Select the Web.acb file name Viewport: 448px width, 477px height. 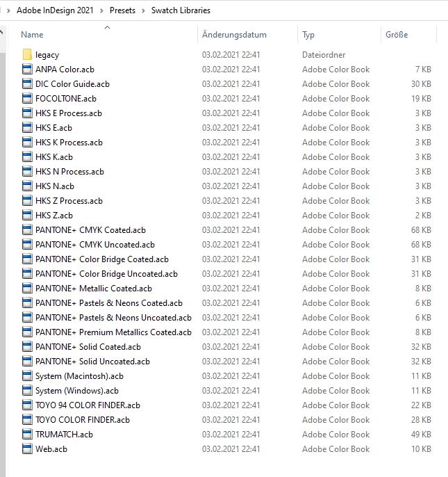tap(51, 449)
